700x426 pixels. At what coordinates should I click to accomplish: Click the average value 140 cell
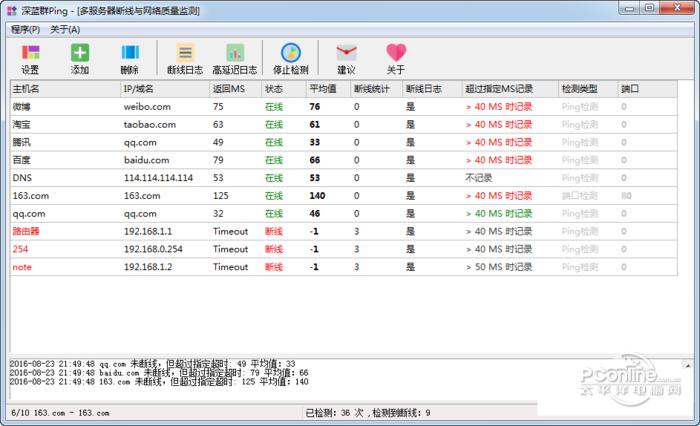pyautogui.click(x=317, y=196)
